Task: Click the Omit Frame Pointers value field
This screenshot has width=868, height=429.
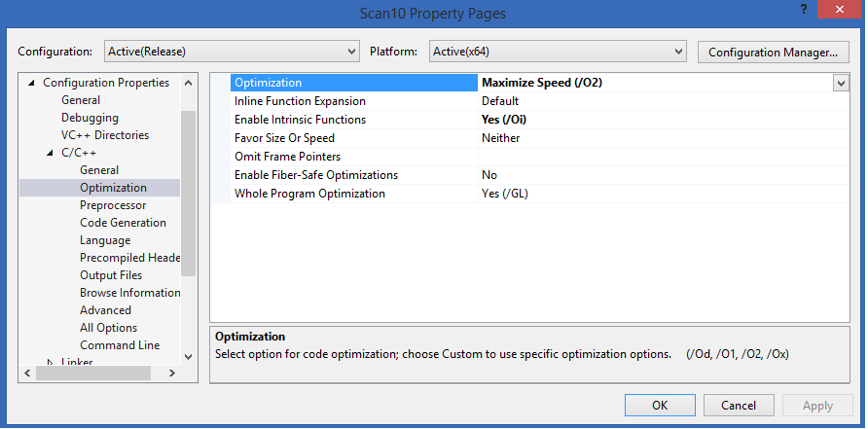Action: click(662, 157)
